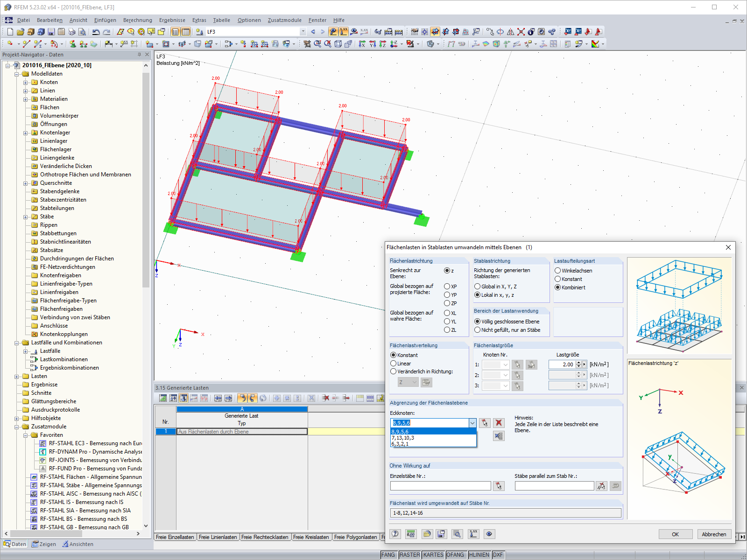
Task: Click the OK button
Action: pos(675,534)
